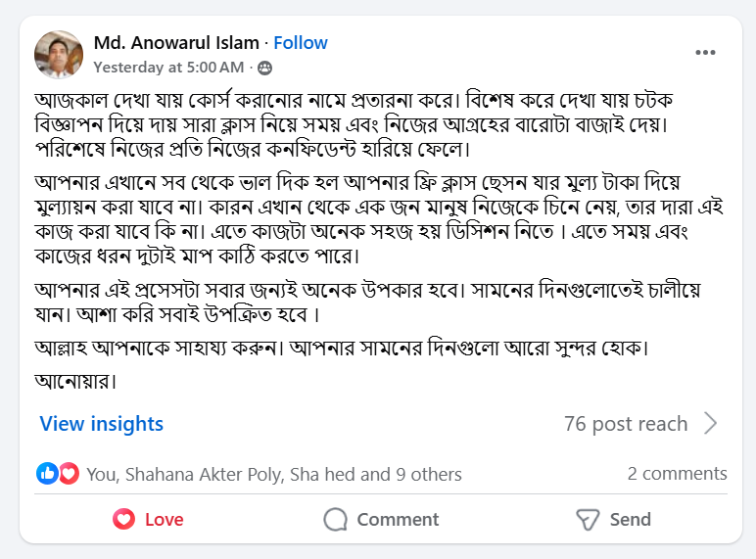Follow Md. Anowarul Islam
Viewport: 756px width, 559px height.
[301, 43]
